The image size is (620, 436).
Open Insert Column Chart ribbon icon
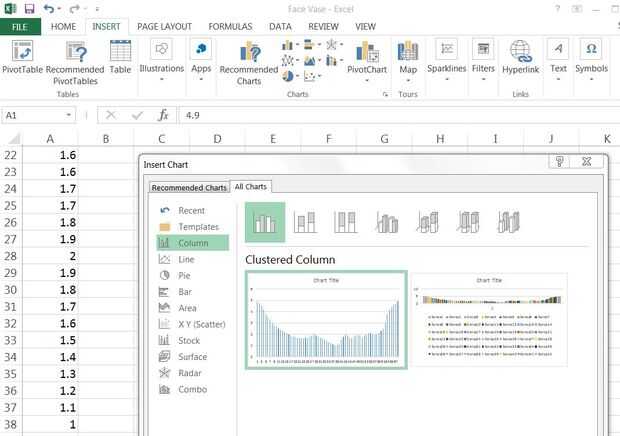(290, 45)
